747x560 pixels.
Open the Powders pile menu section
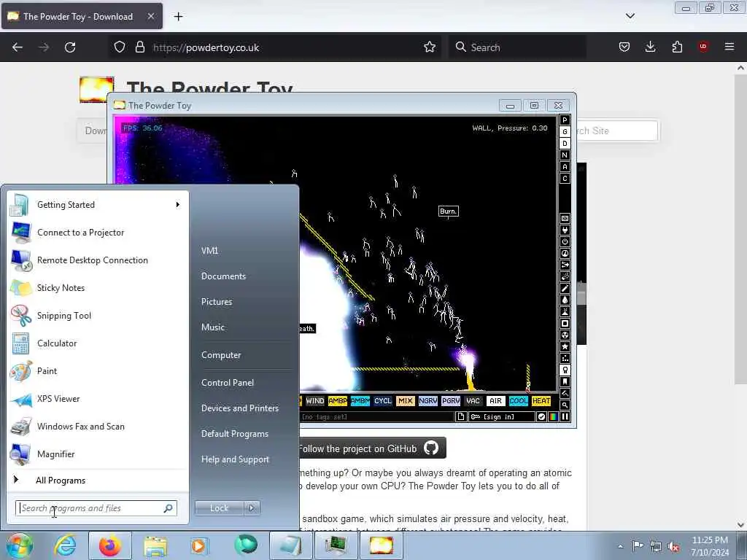point(565,312)
